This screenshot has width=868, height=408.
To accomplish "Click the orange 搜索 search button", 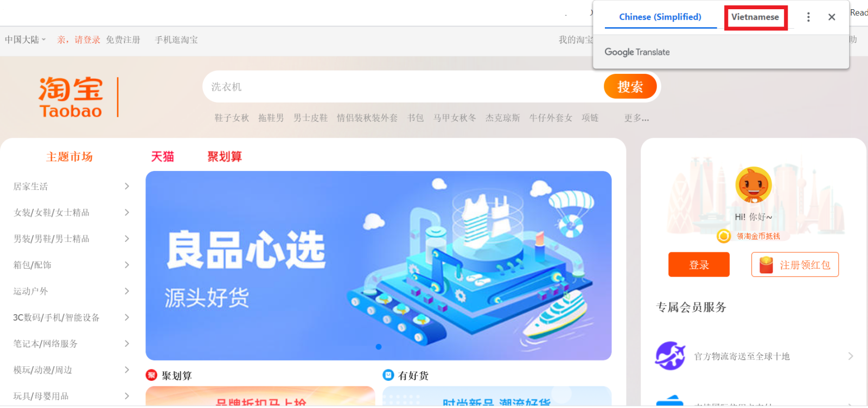I will pyautogui.click(x=630, y=87).
